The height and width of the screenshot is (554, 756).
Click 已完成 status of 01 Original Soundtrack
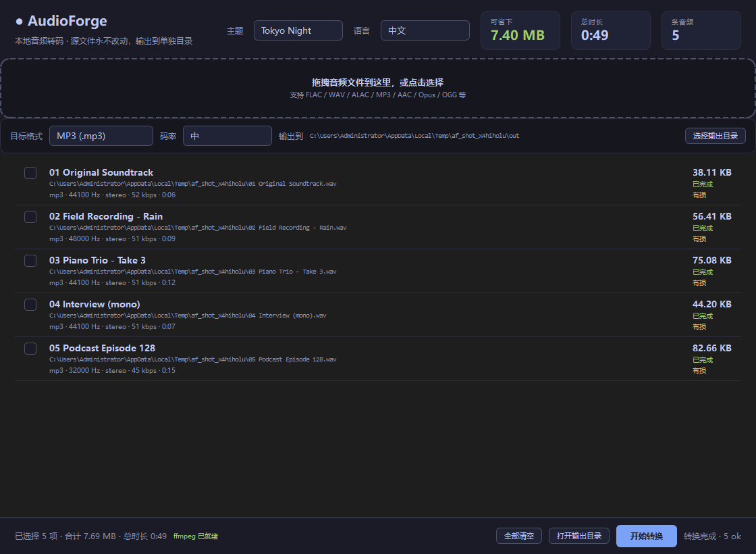tap(703, 184)
